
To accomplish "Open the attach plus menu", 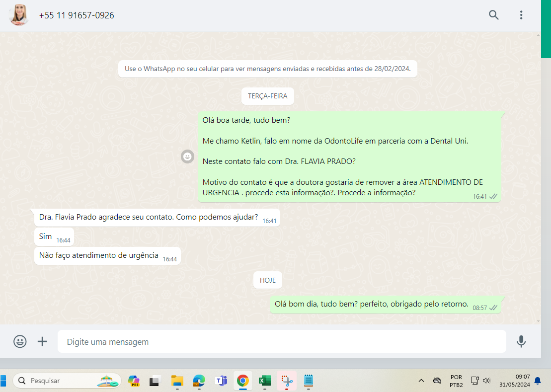I will [42, 341].
